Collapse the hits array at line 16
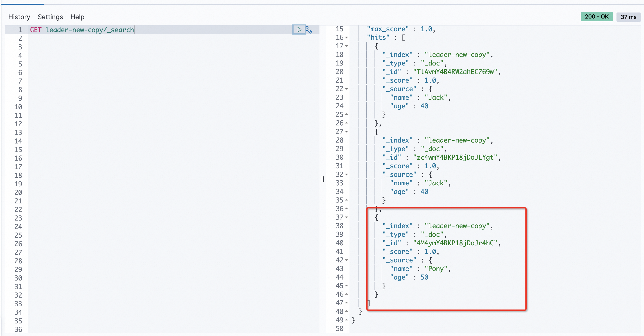Viewport: 644px width, 336px height. pyautogui.click(x=347, y=37)
